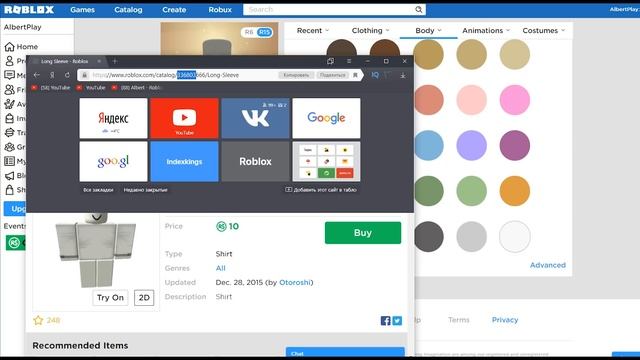Open the Otoroshi creator link
Screen dimensions: 640x360
coord(295,282)
